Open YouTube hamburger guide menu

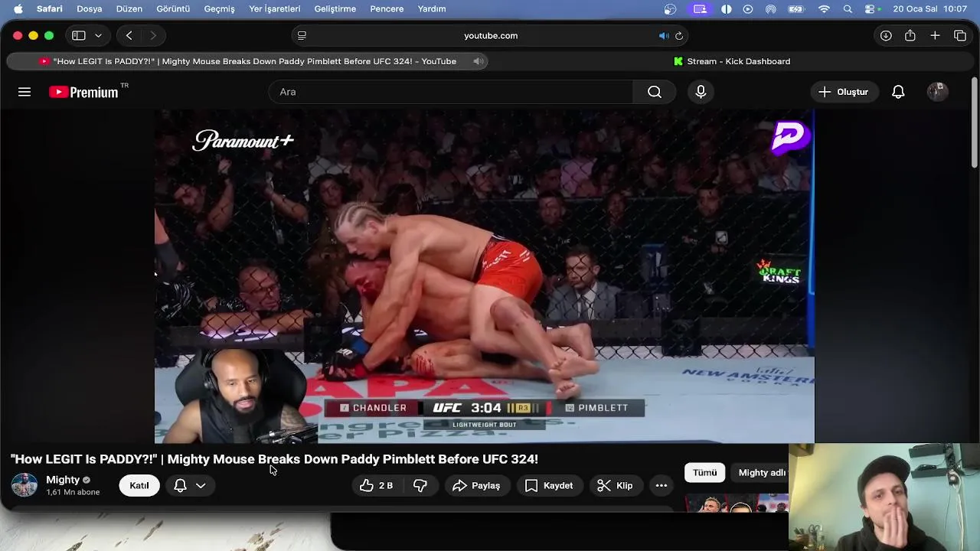click(x=24, y=92)
